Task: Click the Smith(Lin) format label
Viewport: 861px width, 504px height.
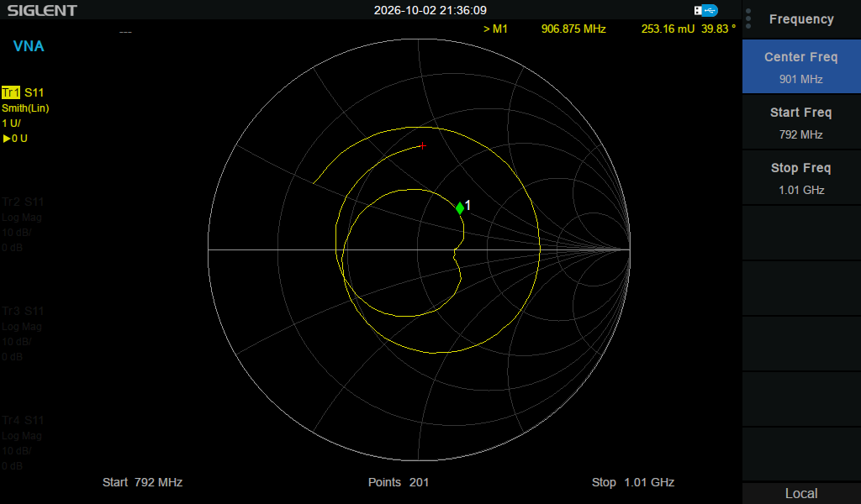Action: 25,108
